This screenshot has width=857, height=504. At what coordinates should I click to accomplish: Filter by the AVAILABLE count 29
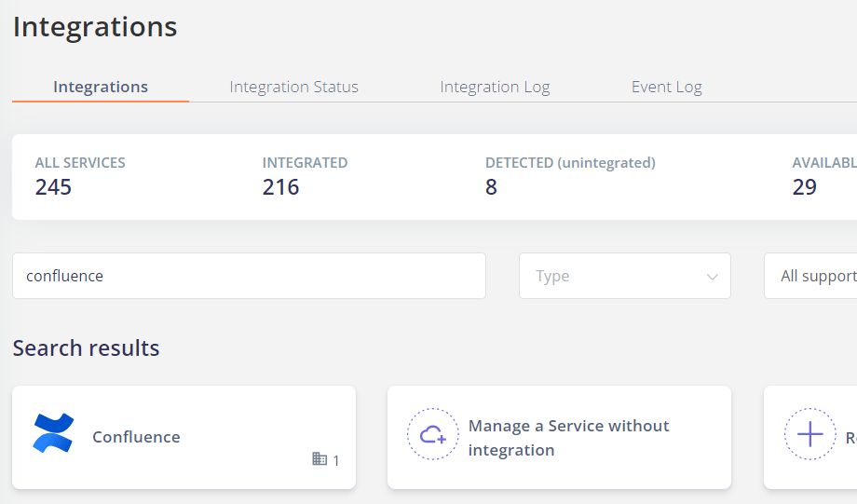tap(824, 177)
